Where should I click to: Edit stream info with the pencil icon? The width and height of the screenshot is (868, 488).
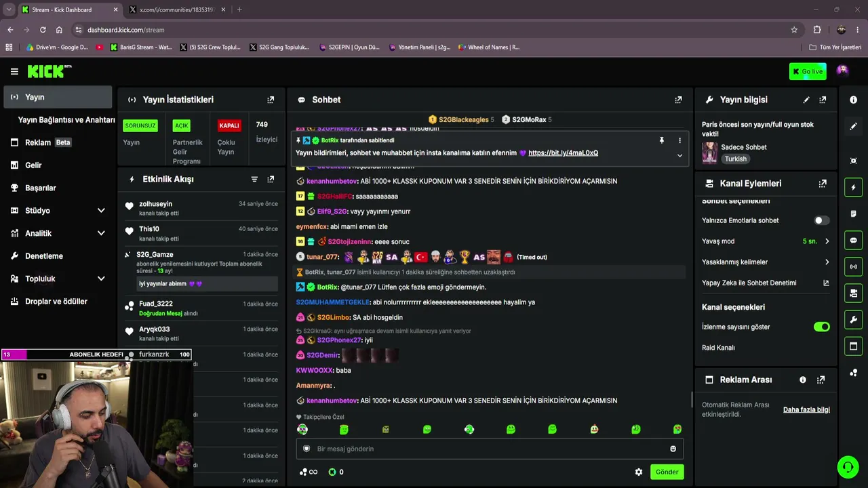pos(806,100)
